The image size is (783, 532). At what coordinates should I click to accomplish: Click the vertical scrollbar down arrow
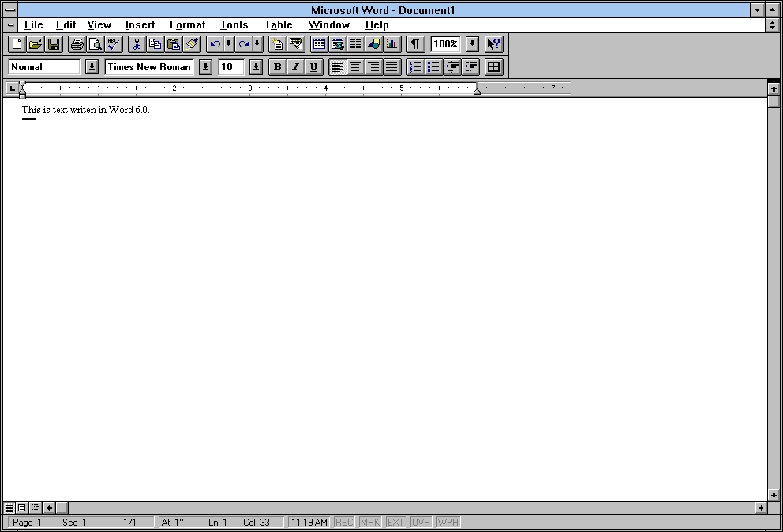774,495
